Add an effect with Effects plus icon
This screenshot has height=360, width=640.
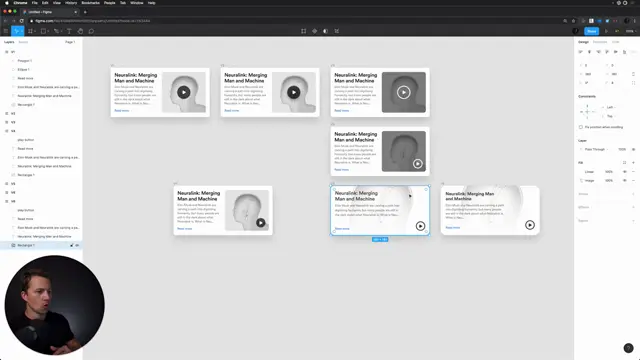coord(633,207)
